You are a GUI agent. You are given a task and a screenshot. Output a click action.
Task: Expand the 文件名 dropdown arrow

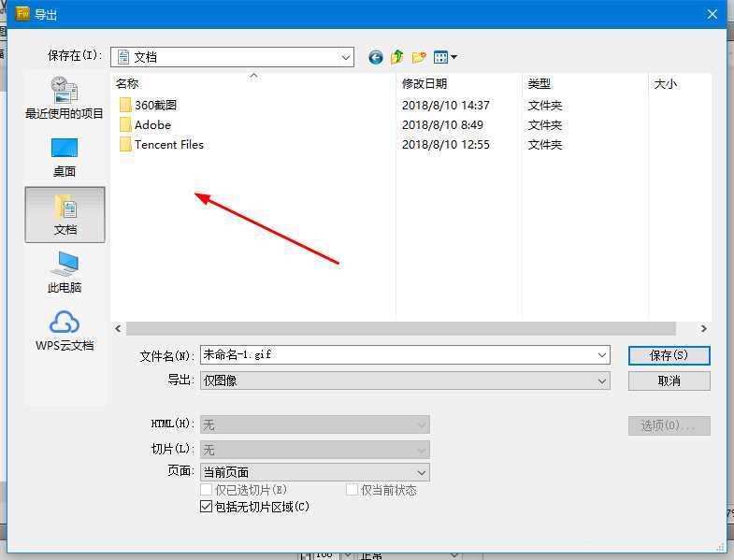[x=602, y=355]
